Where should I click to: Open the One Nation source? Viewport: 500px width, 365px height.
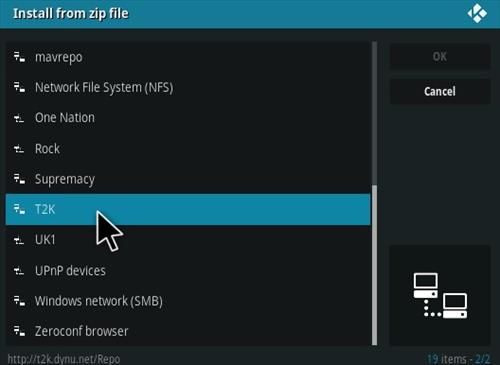tap(188, 118)
